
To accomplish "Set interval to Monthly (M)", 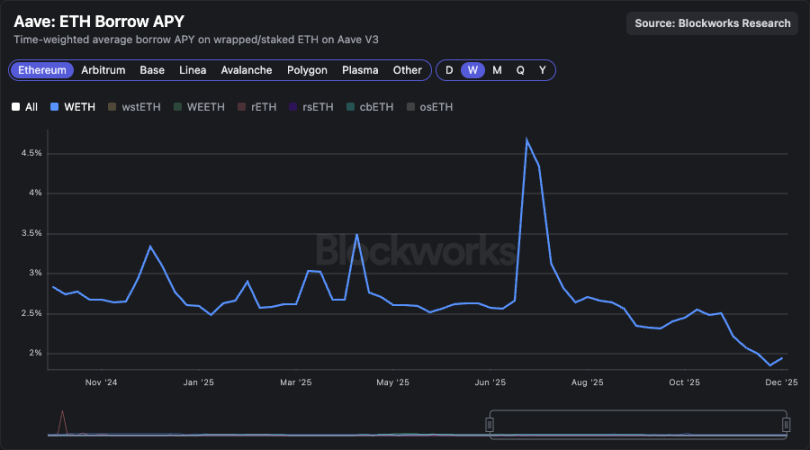I will (497, 70).
